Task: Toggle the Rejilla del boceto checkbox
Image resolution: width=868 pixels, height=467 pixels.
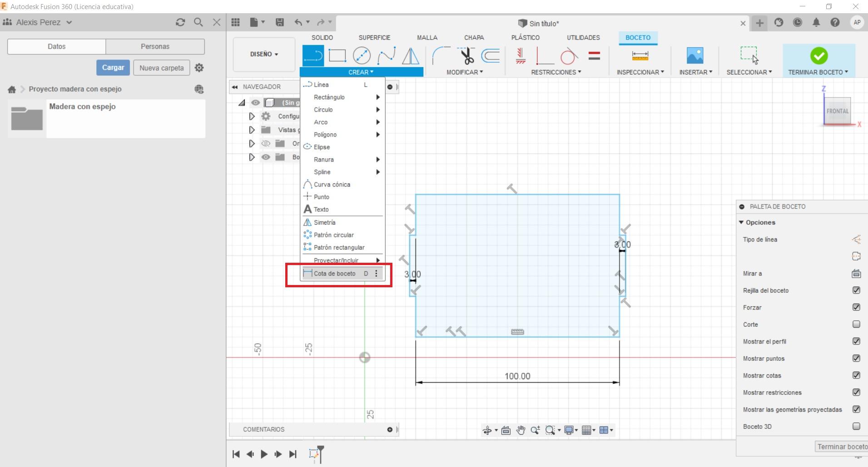Action: [x=856, y=290]
